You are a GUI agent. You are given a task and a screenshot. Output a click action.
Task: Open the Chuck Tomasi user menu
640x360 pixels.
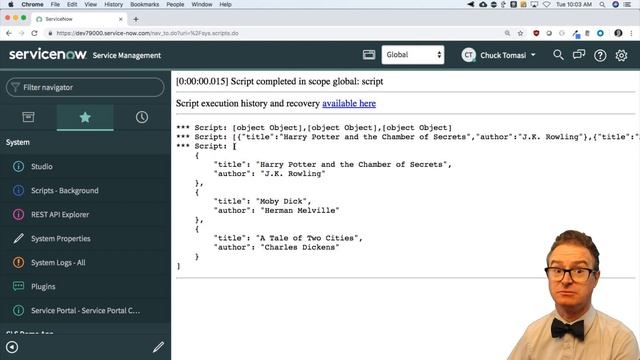[507, 55]
